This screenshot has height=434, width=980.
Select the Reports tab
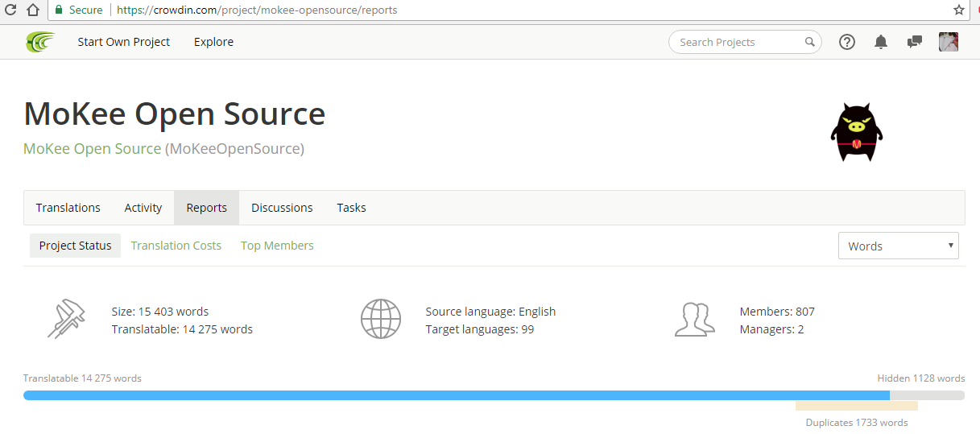click(207, 208)
